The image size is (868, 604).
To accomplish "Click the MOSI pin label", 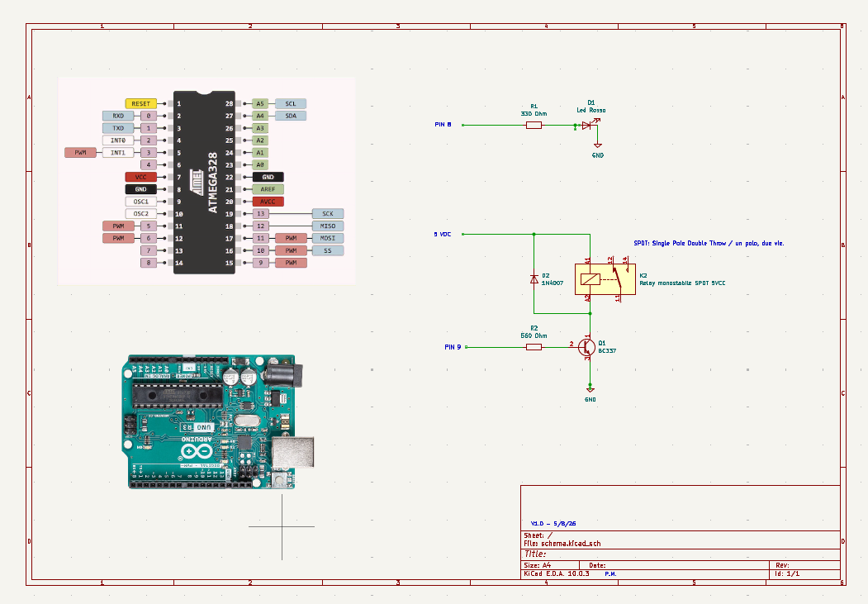I will coord(328,238).
